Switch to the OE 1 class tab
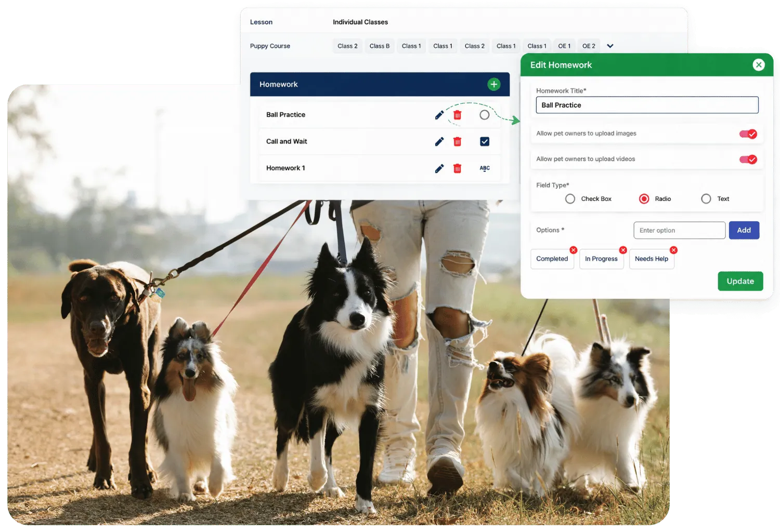 [564, 46]
